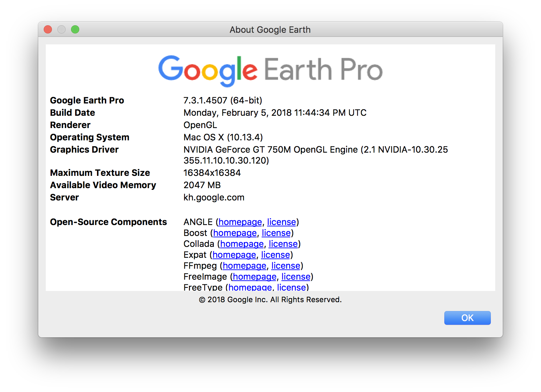This screenshot has height=392, width=541.
Task: Click the Graphics Driver label
Action: (84, 150)
